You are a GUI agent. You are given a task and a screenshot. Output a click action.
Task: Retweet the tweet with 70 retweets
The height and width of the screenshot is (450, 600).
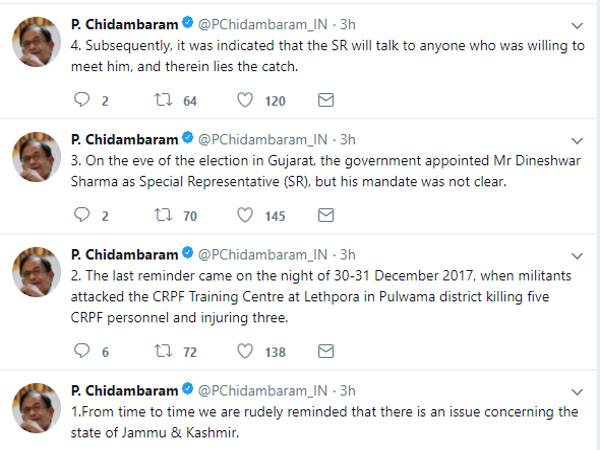pyautogui.click(x=159, y=215)
